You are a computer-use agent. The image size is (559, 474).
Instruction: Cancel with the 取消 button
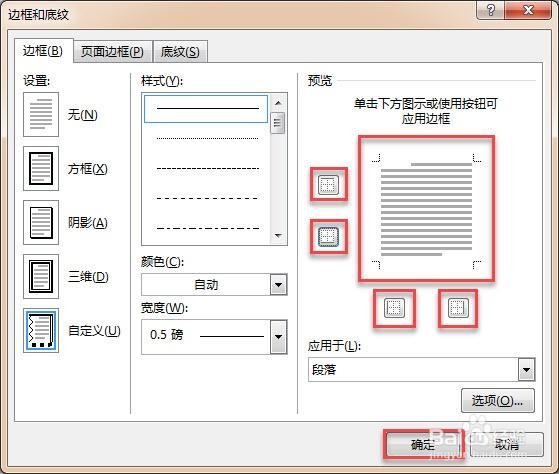[507, 444]
